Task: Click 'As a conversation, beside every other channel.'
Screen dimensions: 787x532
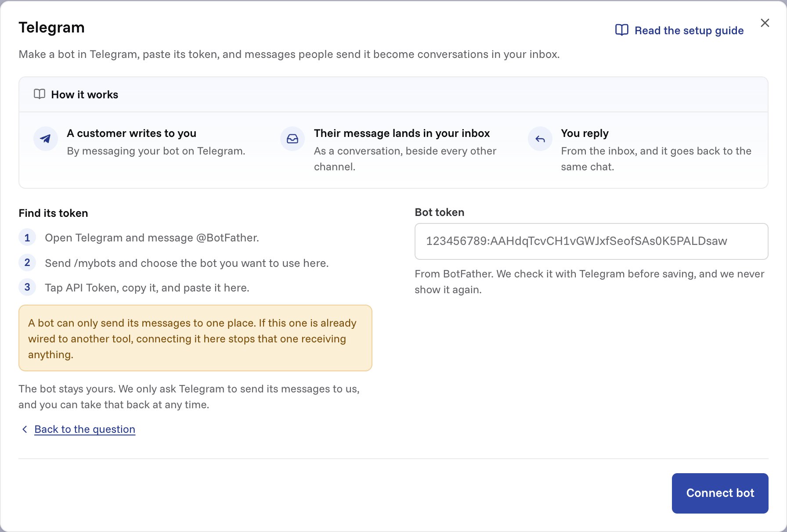Action: [405, 159]
